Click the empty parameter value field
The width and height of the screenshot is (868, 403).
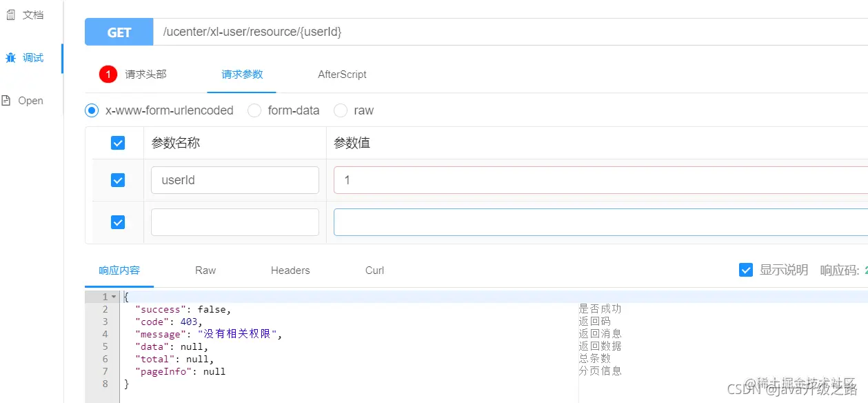click(x=600, y=222)
